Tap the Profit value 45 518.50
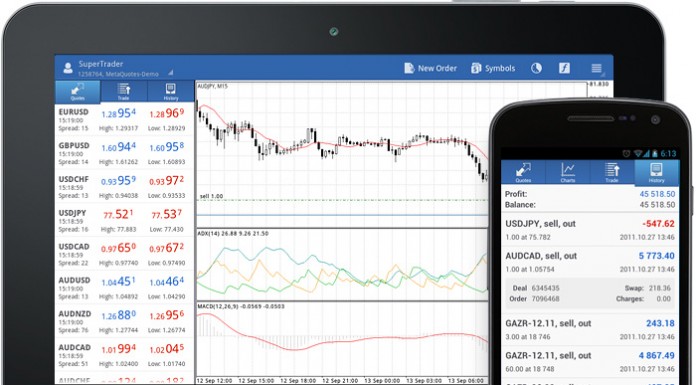The width and height of the screenshot is (696, 385). (657, 194)
